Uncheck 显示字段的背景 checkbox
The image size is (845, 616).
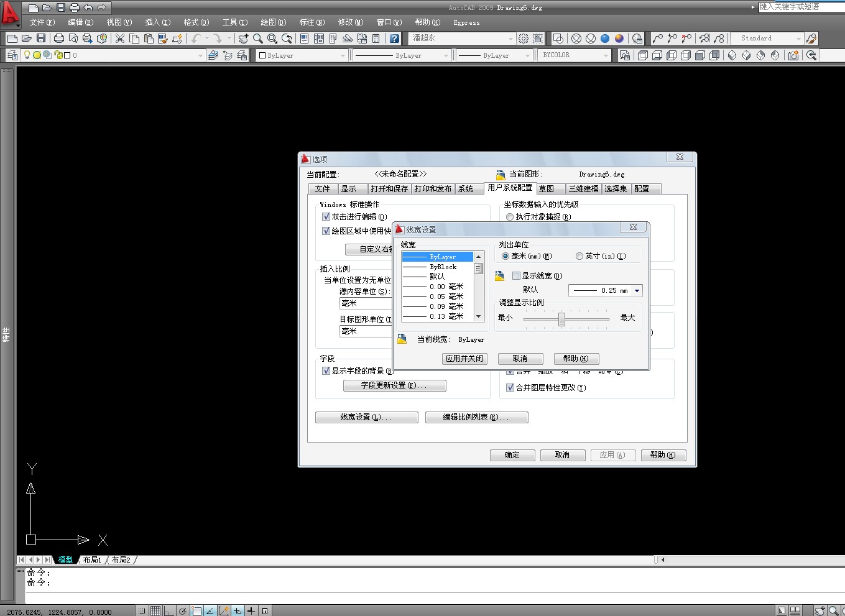[326, 370]
